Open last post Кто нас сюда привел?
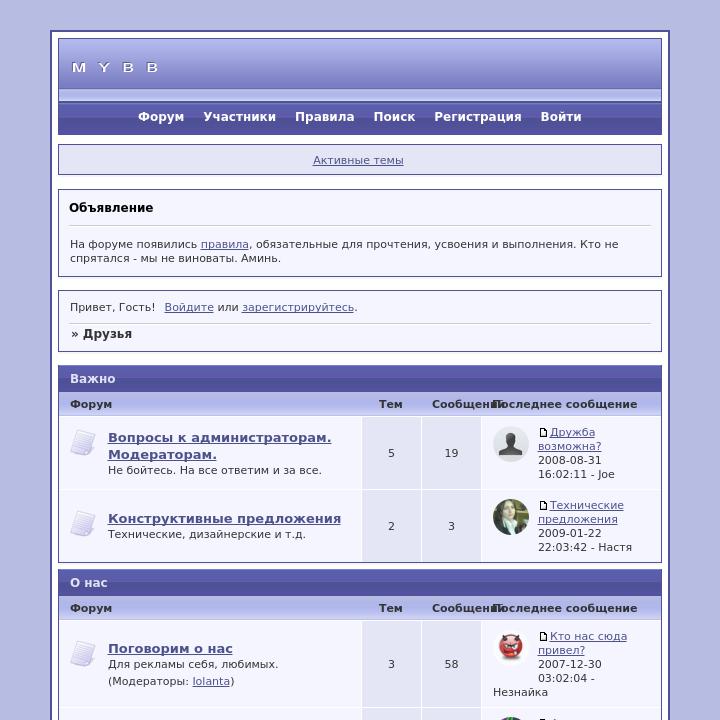720x720 pixels. pyautogui.click(x=583, y=643)
